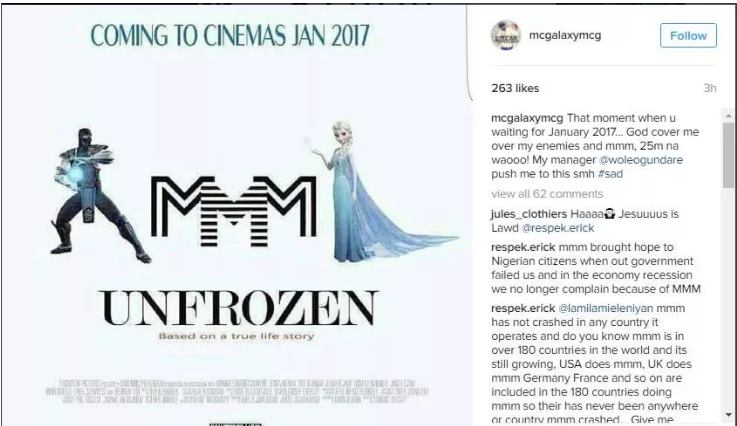Image resolution: width=737 pixels, height=426 pixels.
Task: Open the #sad hashtag
Action: pos(610,174)
